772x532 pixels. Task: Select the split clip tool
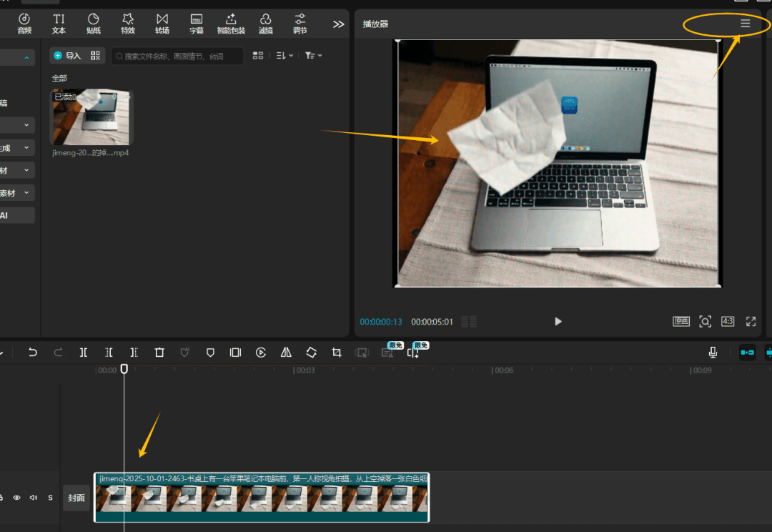[x=84, y=353]
